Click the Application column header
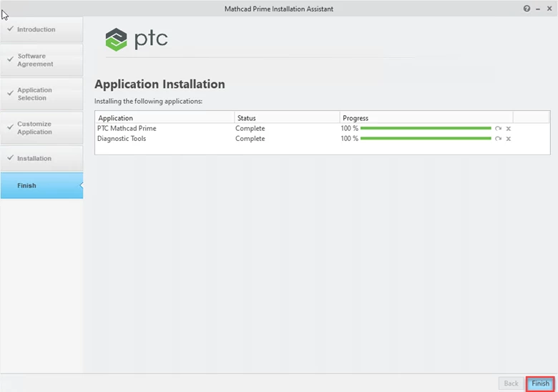The height and width of the screenshot is (392, 558). coord(165,118)
